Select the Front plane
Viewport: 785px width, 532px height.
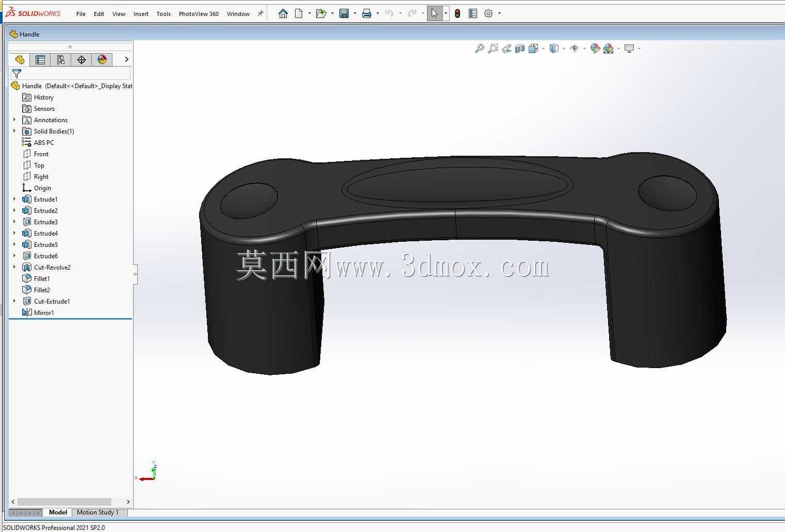pyautogui.click(x=41, y=154)
